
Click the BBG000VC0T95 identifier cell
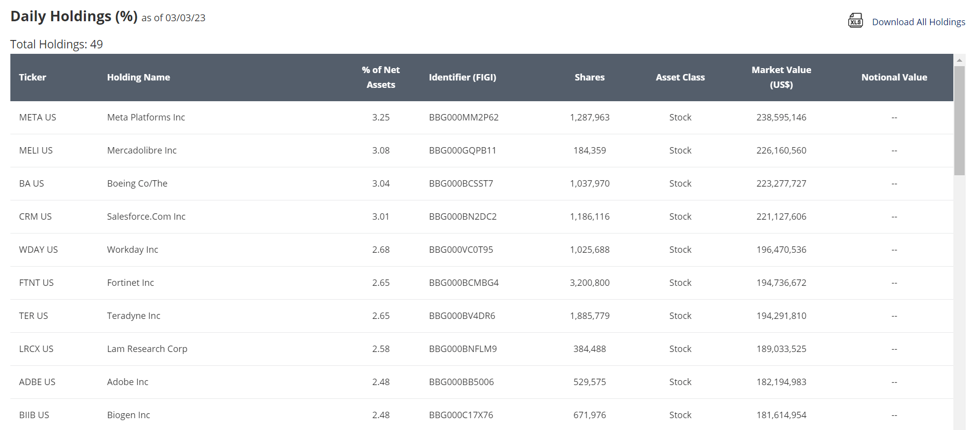[461, 250]
